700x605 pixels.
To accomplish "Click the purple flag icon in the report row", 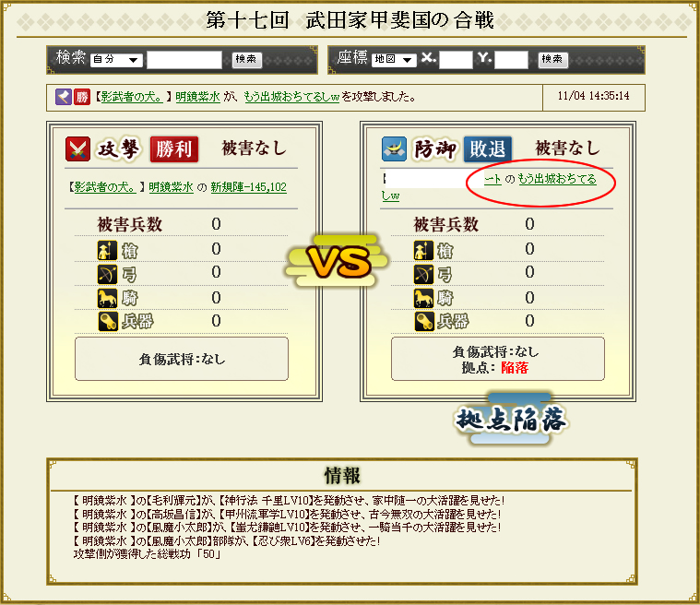I will (x=64, y=97).
